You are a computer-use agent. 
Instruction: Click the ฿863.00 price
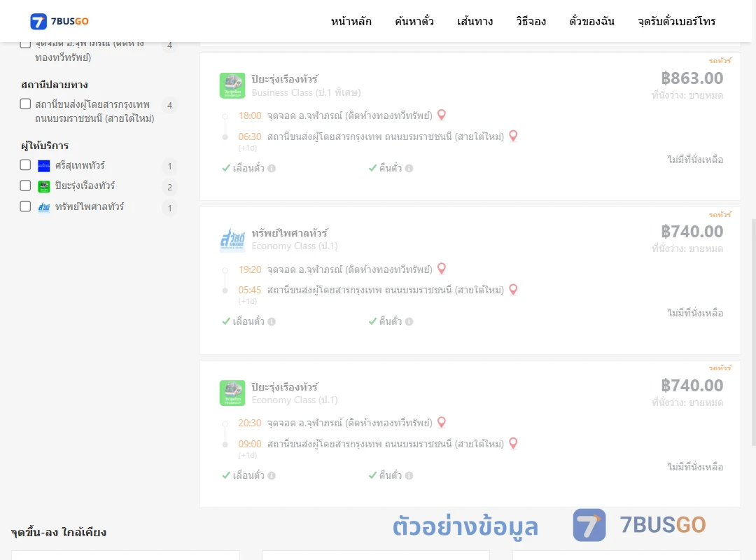point(692,78)
